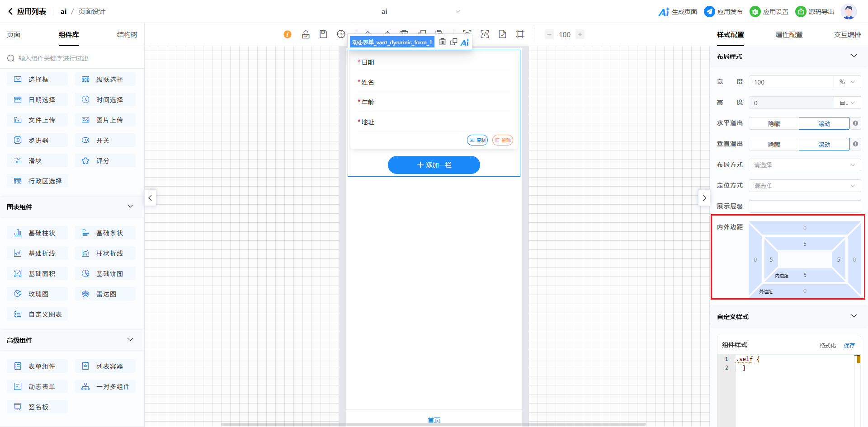868x427 pixels.
Task: Click the code view icon in toolbar
Action: tap(485, 34)
